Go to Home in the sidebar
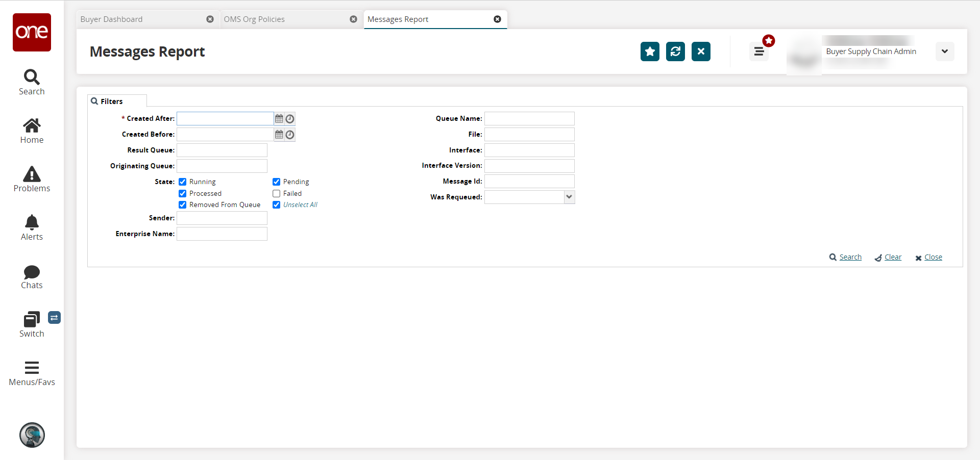 click(32, 131)
